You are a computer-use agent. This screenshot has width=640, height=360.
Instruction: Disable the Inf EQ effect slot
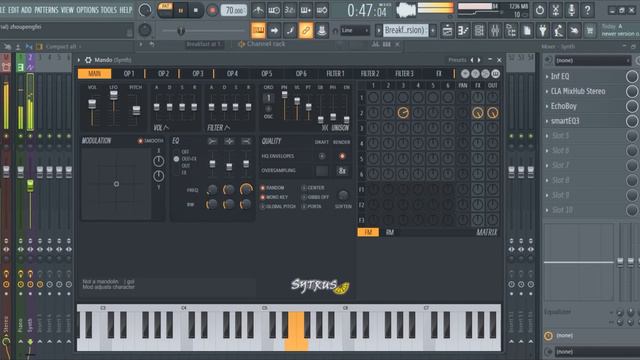(x=631, y=76)
